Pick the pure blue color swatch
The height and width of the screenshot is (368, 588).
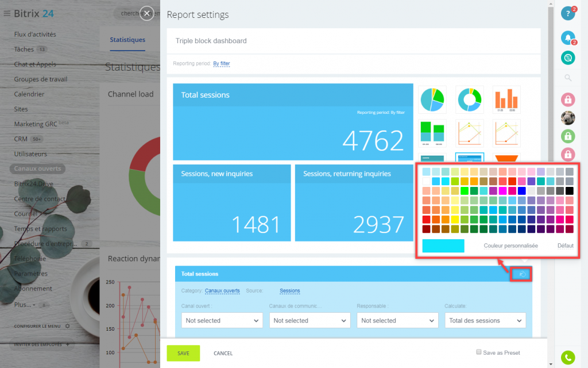(521, 191)
